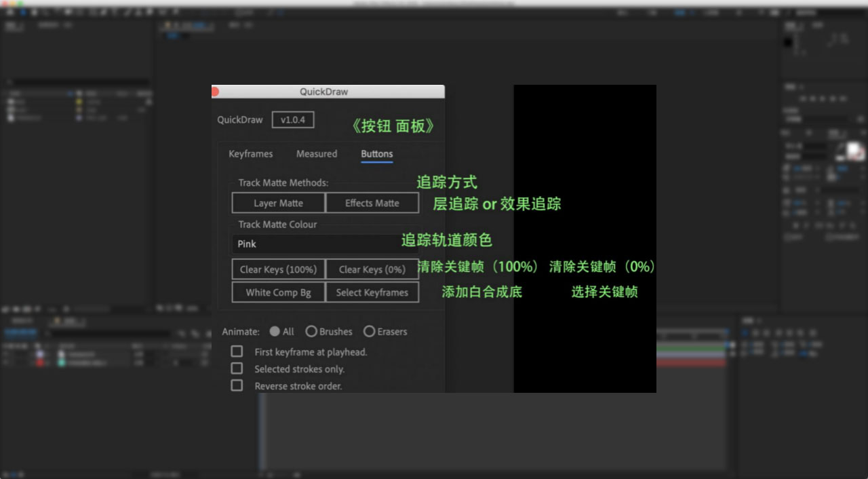Switch to the Keyframes tab
This screenshot has width=868, height=479.
(251, 154)
